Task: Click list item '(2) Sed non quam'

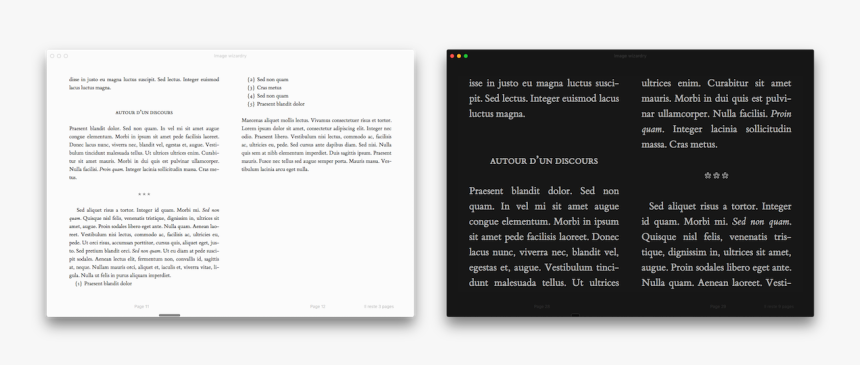Action: coord(268,79)
